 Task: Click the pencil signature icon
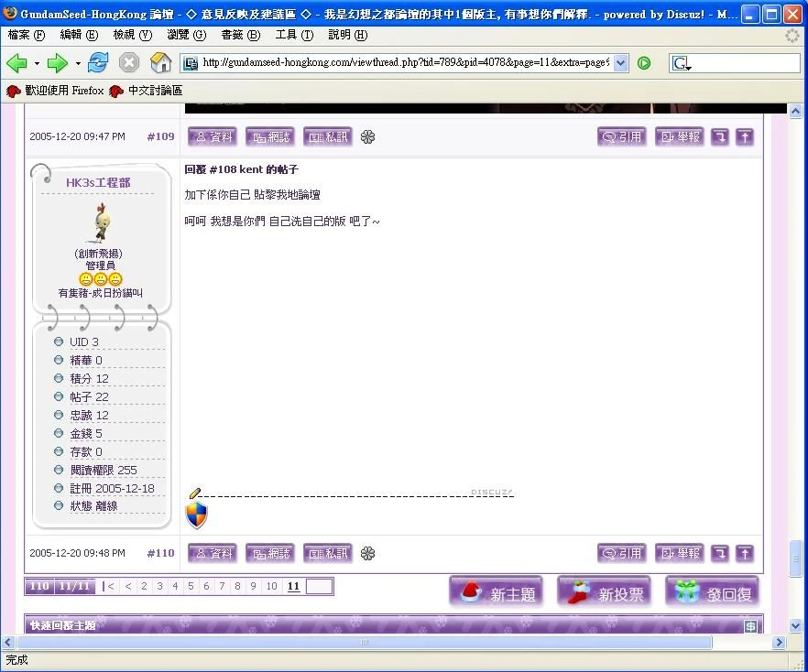194,493
